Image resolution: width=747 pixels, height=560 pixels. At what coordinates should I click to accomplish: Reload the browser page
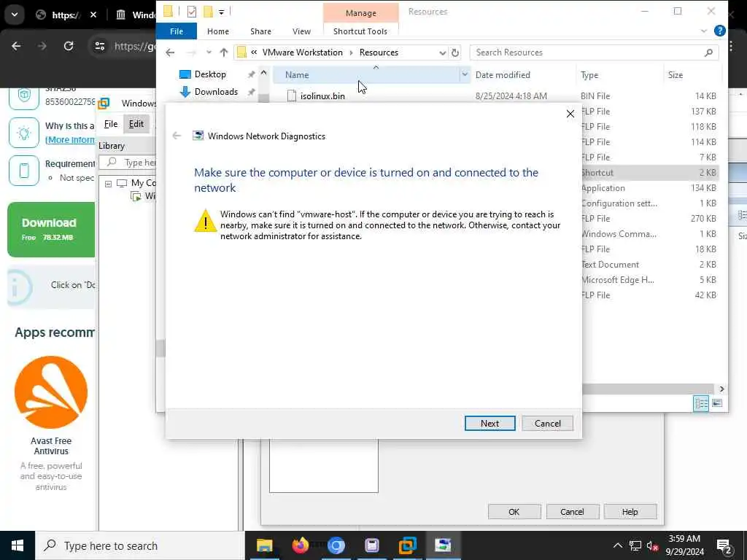(69, 46)
